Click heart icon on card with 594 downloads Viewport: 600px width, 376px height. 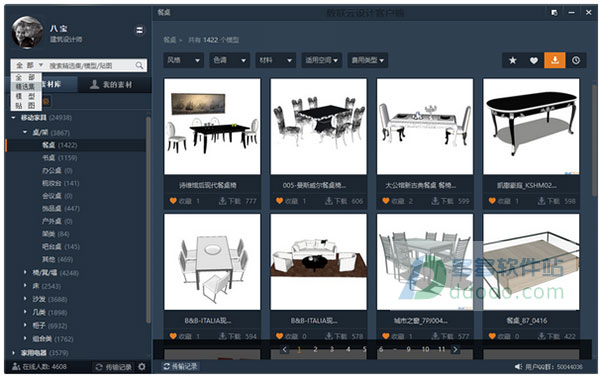click(173, 336)
